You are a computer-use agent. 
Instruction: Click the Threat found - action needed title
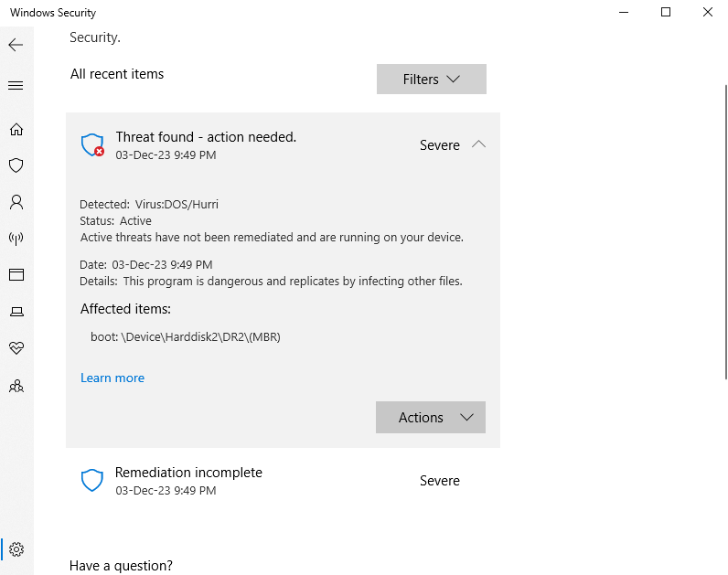(x=206, y=137)
